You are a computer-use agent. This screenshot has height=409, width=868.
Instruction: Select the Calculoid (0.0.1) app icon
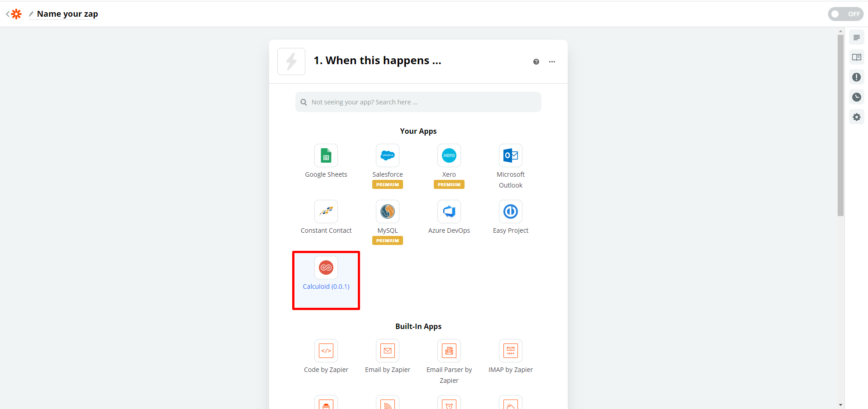(x=326, y=268)
